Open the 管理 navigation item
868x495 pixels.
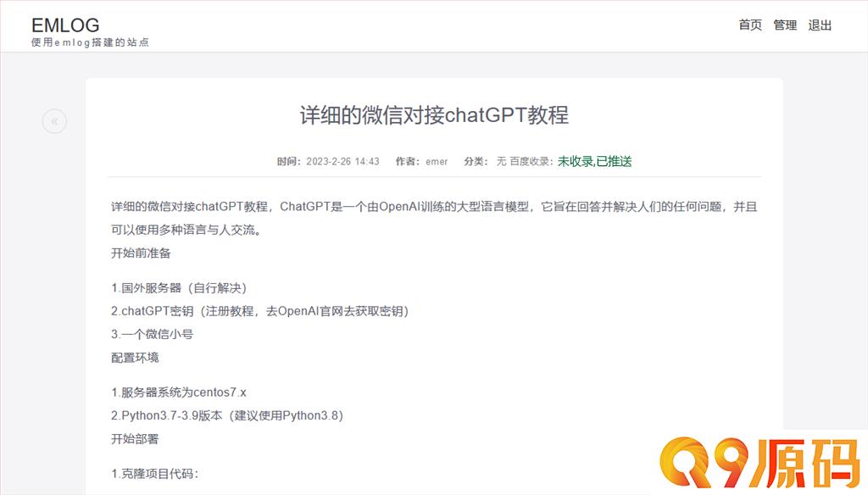point(785,25)
